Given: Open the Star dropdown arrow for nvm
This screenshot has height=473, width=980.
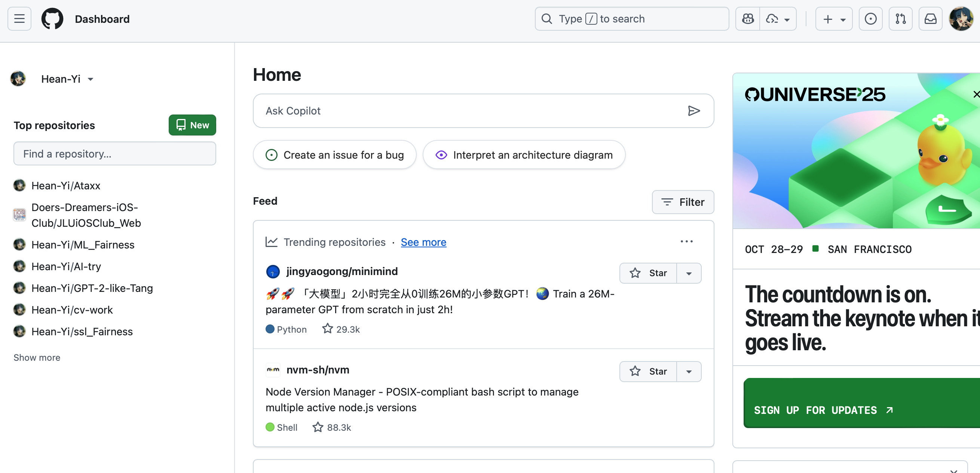Looking at the screenshot, I should pos(689,371).
